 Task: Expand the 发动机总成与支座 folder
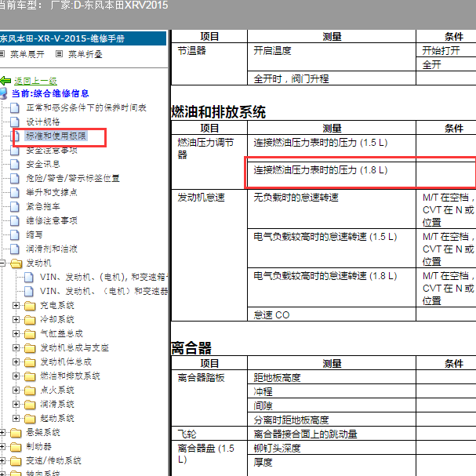pos(16,348)
